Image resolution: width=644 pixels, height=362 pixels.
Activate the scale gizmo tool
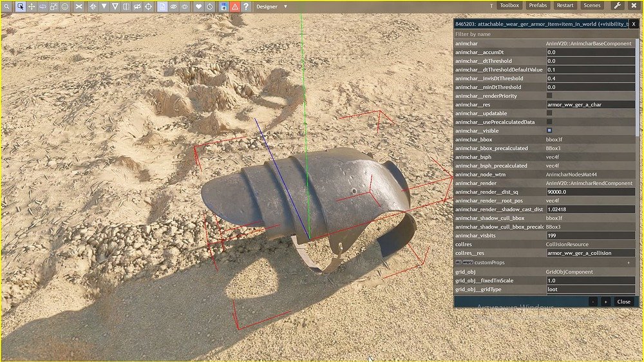pos(54,6)
